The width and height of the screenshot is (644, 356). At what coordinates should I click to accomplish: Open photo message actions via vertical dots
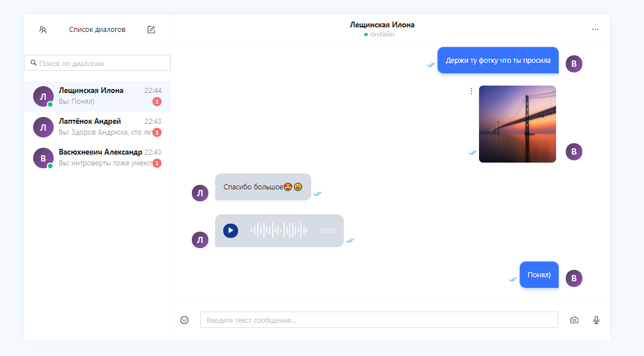(470, 90)
